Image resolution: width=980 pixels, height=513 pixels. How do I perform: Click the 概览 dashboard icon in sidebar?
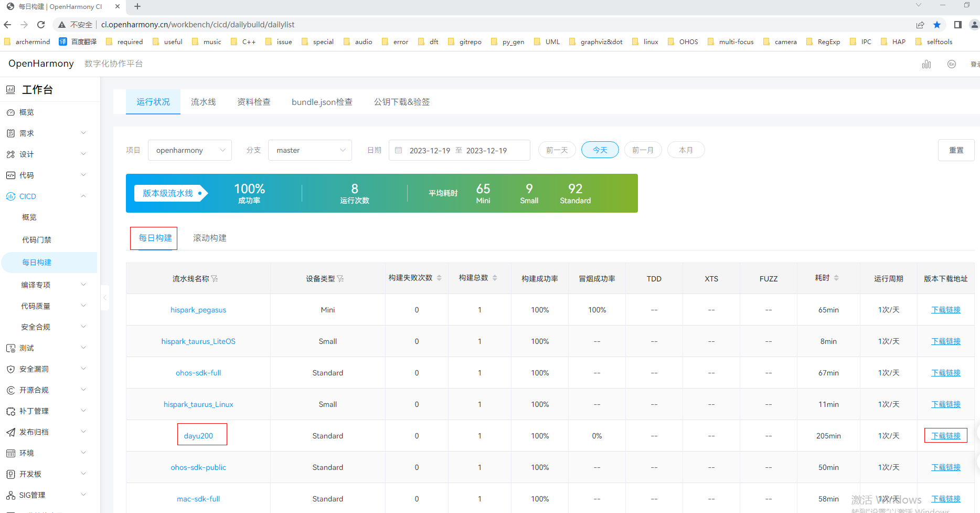tap(10, 112)
